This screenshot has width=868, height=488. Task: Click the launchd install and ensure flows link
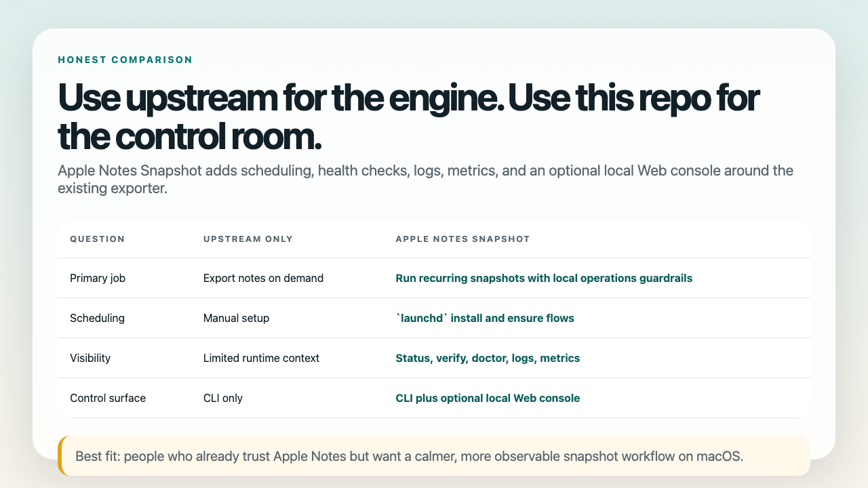tap(484, 318)
